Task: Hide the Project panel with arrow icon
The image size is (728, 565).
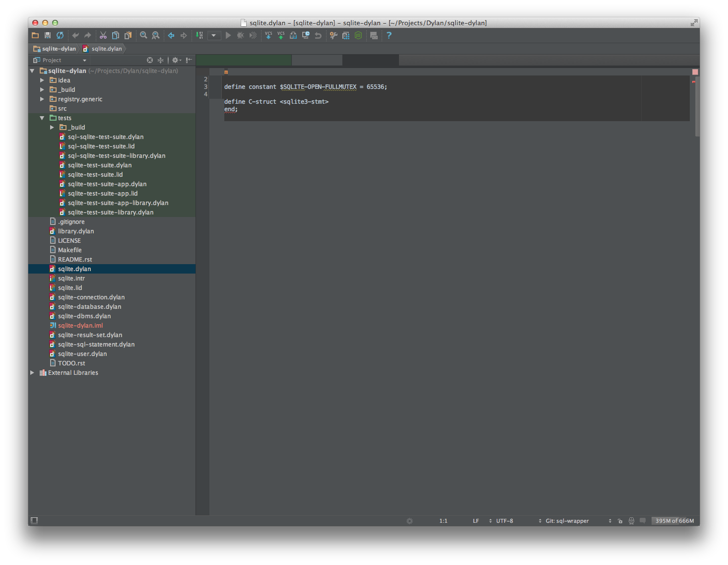Action: [189, 60]
